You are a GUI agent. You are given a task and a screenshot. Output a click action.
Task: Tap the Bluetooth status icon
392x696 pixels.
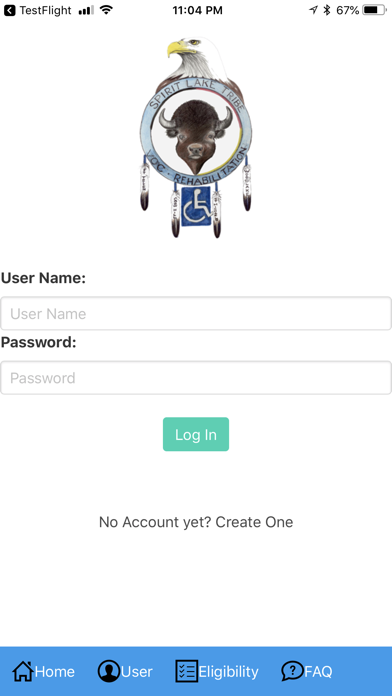tap(327, 10)
